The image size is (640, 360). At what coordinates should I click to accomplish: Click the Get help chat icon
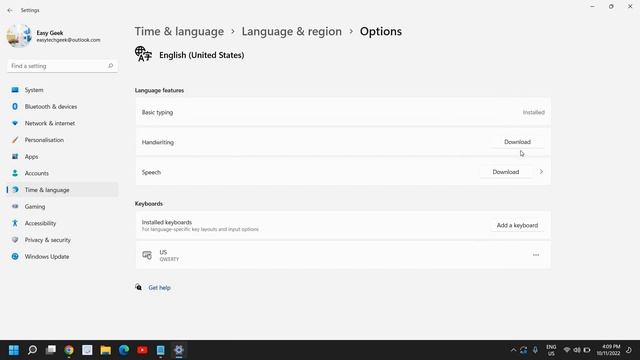tap(138, 287)
